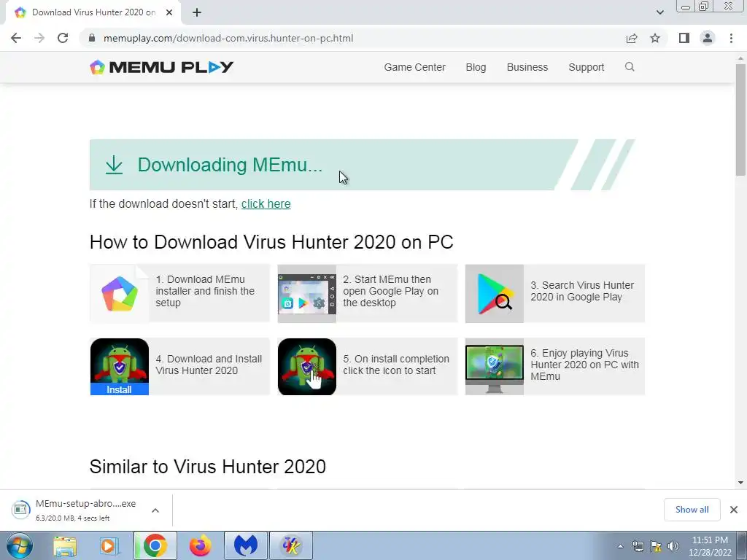Viewport: 747px width, 560px height.
Task: Click the scrollbar down arrow
Action: 740,483
